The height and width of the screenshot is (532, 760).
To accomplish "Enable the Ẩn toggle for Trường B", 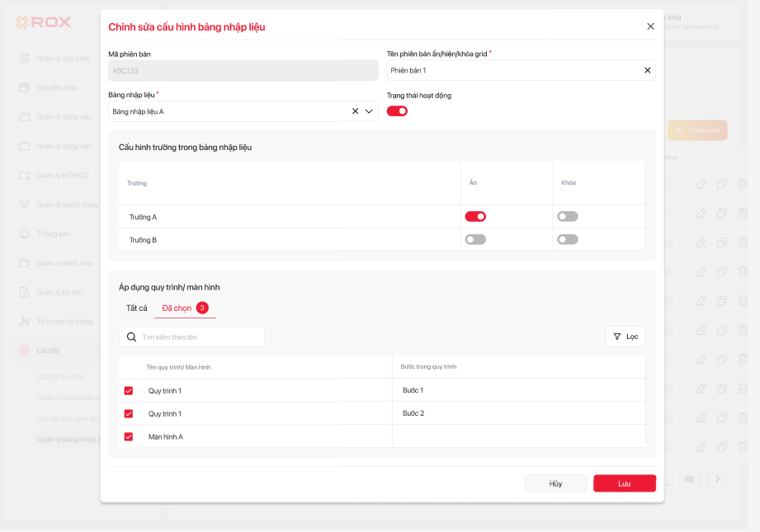I will [x=475, y=240].
